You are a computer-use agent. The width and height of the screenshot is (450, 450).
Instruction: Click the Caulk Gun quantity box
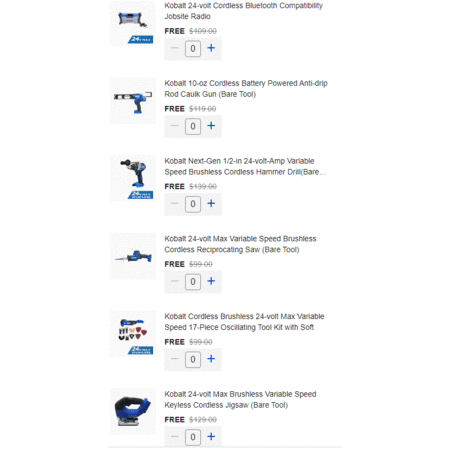point(193,126)
